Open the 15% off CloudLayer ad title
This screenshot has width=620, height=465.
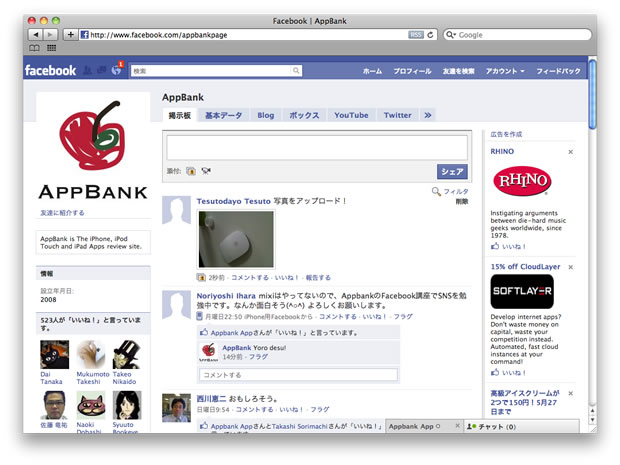[525, 267]
